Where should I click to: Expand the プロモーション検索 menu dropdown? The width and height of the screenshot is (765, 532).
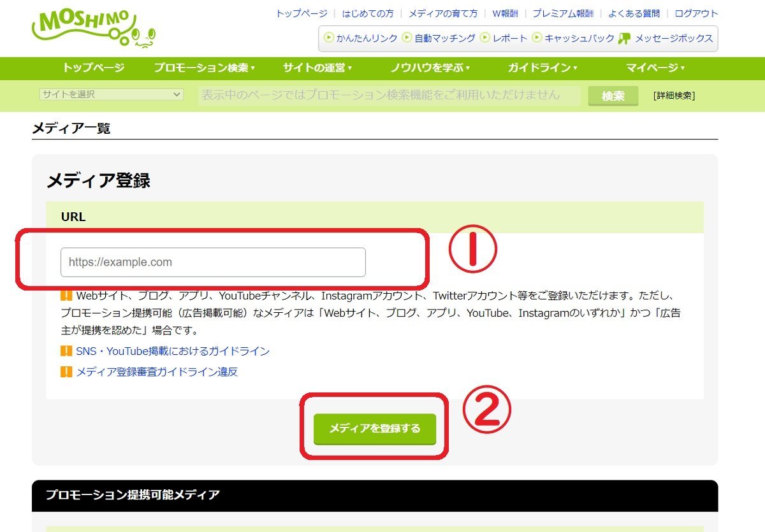tap(201, 68)
